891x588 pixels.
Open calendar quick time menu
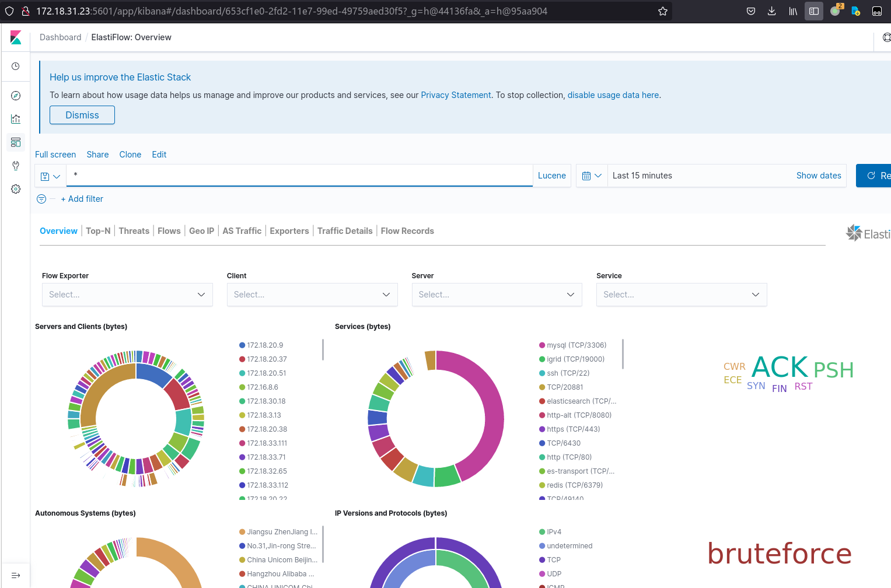592,176
